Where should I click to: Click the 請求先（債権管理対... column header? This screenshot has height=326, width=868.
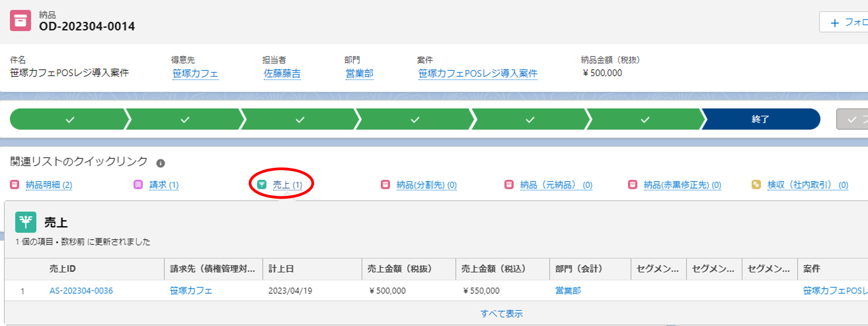pyautogui.click(x=213, y=269)
